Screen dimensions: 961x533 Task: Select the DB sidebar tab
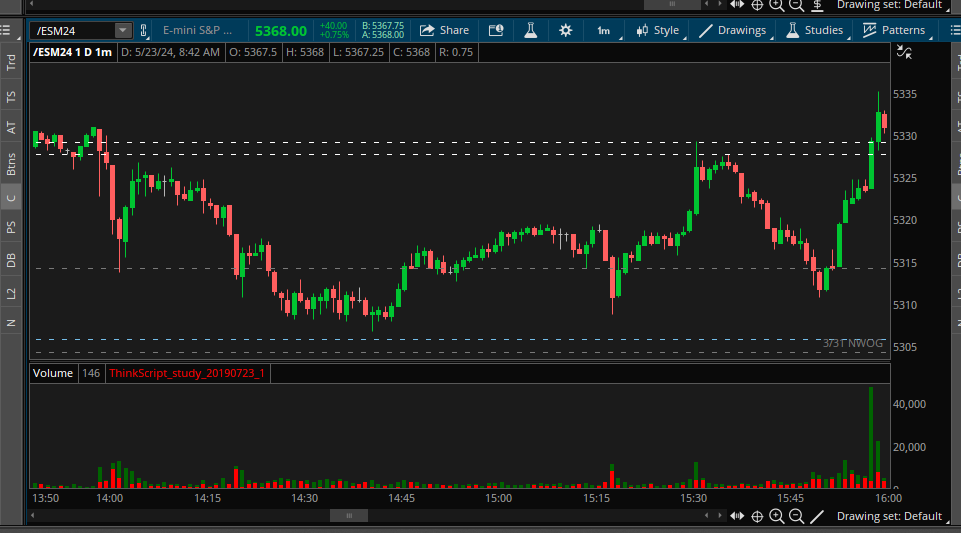click(x=10, y=260)
